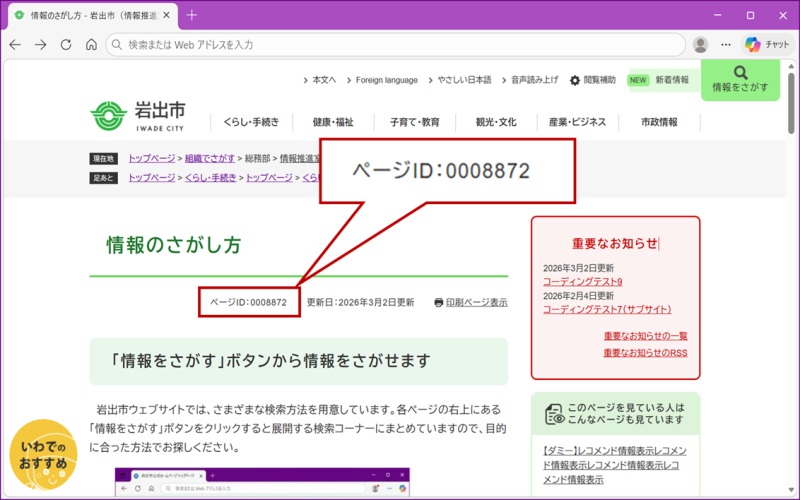800x500 pixels.
Task: Click the 重要なお知らせ heading
Action: point(615,243)
